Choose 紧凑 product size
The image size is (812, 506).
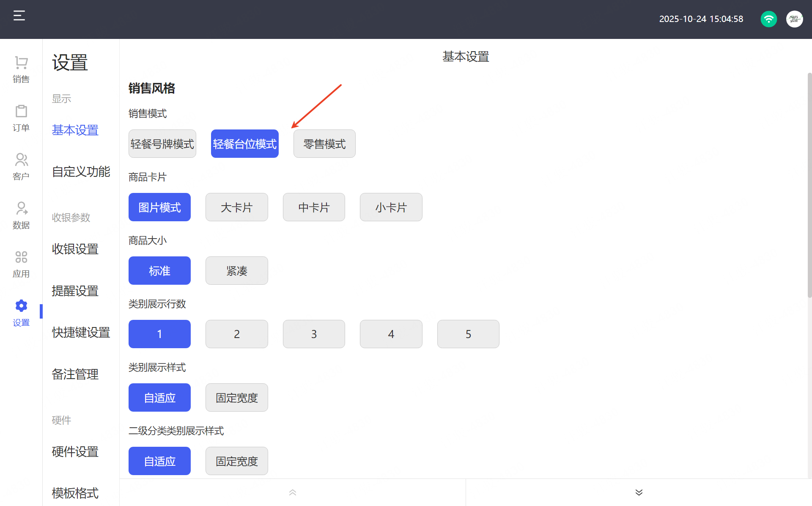[x=236, y=271]
